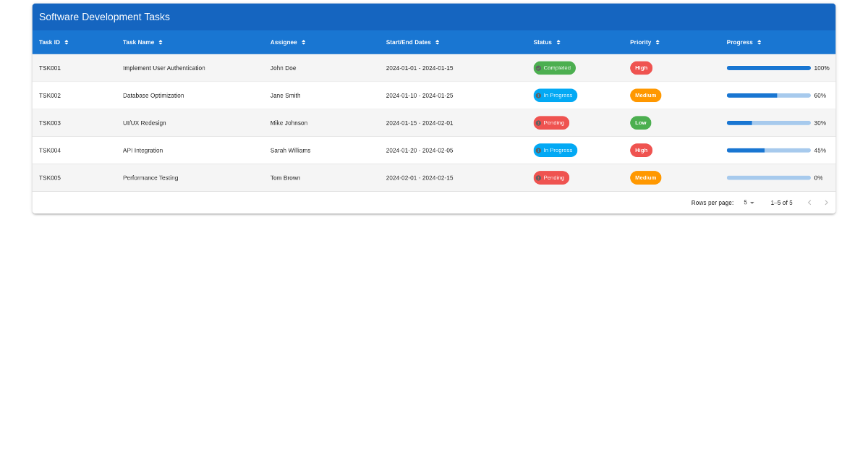The image size is (868, 456).
Task: Click the Low priority badge for UI/UX Redesign
Action: (x=640, y=122)
